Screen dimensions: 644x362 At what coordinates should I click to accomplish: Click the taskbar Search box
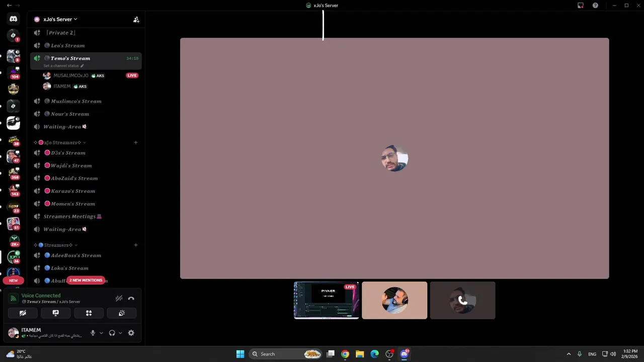(286, 354)
